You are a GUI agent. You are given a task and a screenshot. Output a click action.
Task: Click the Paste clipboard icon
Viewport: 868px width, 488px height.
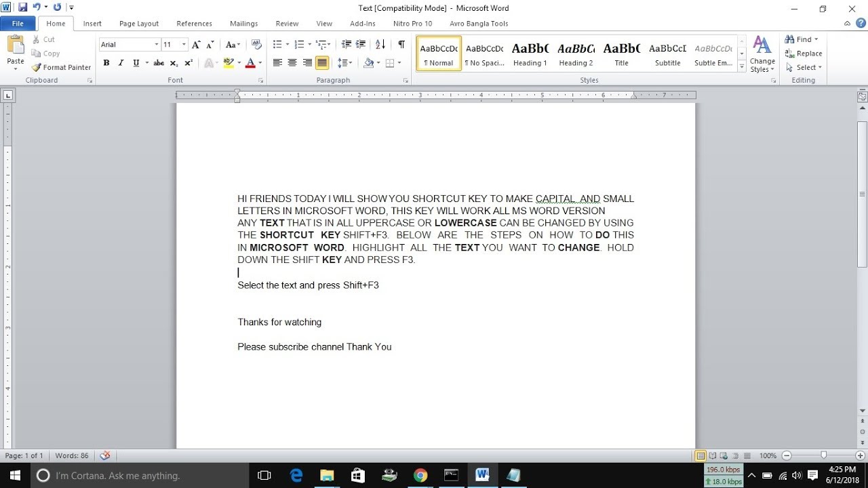(x=16, y=45)
